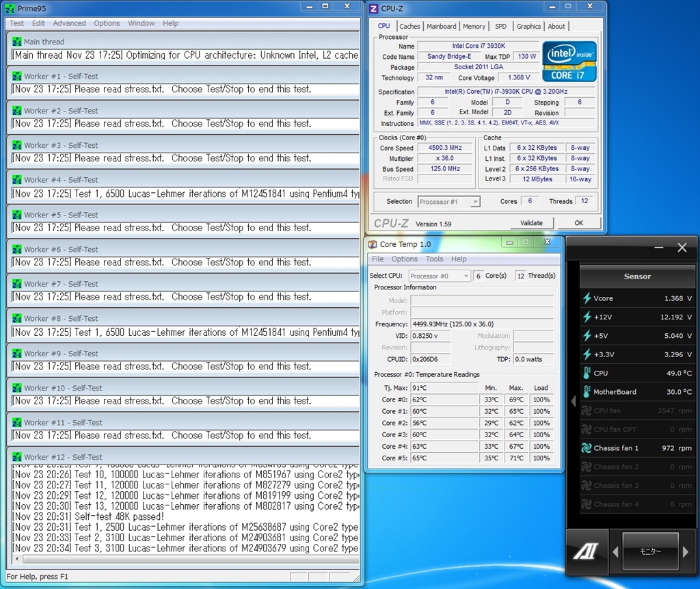Click the Prime95 title bar icon
700x589 pixels.
tap(10, 8)
